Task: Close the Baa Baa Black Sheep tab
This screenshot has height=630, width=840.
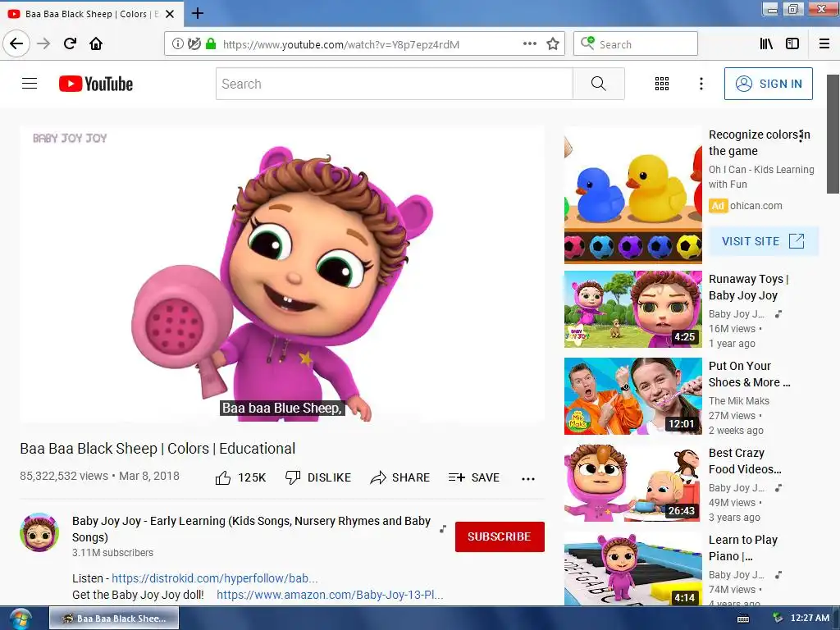Action: pos(170,14)
